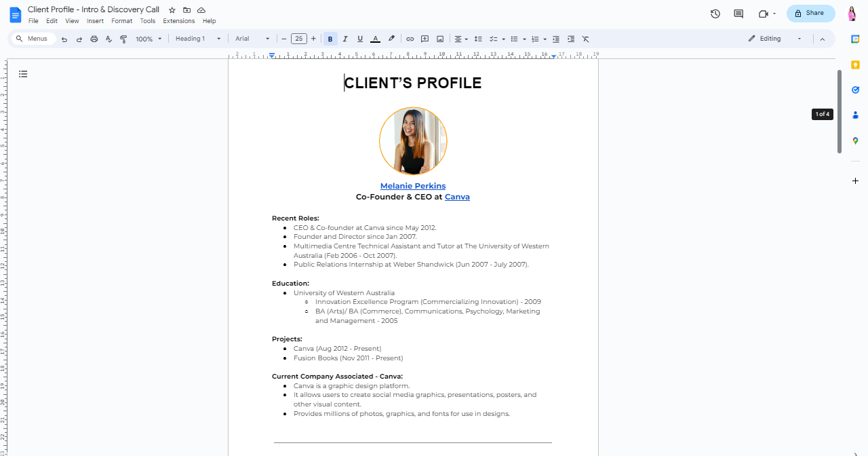868x456 pixels.
Task: Click the Redo arrow icon
Action: point(79,39)
